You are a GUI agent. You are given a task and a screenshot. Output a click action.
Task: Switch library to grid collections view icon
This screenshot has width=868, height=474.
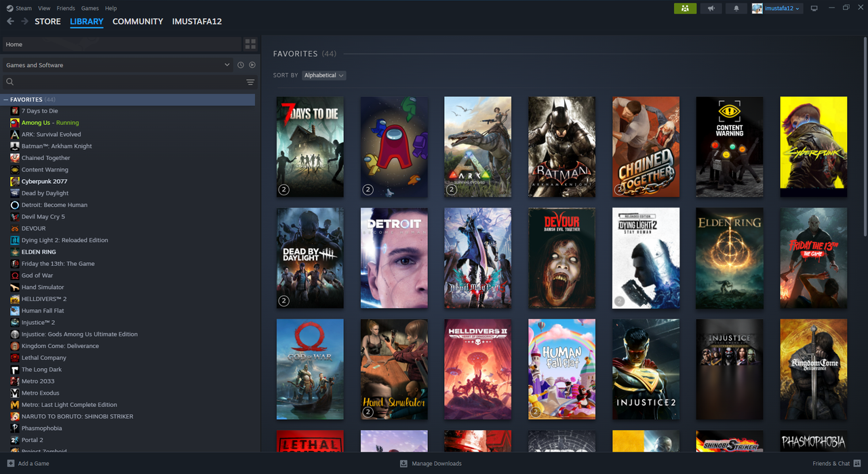click(250, 44)
